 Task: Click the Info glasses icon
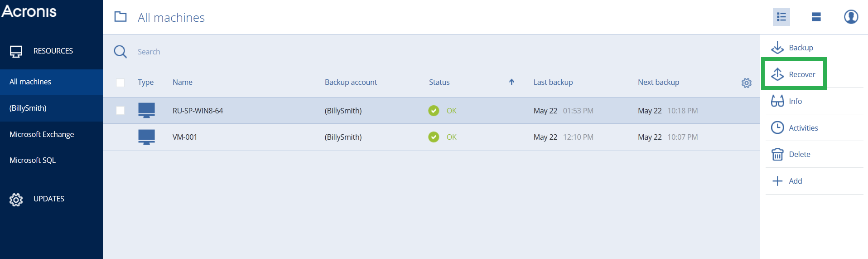tap(777, 101)
